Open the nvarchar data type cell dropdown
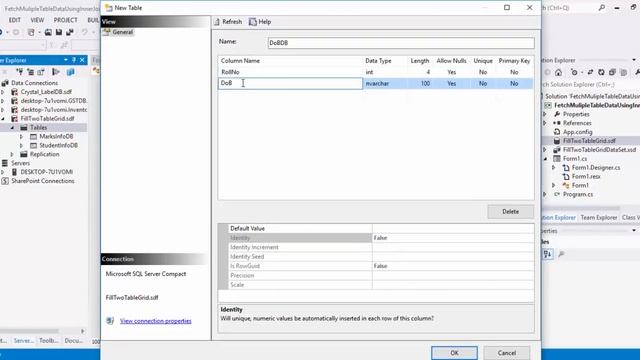The width and height of the screenshot is (640, 360). coord(384,83)
